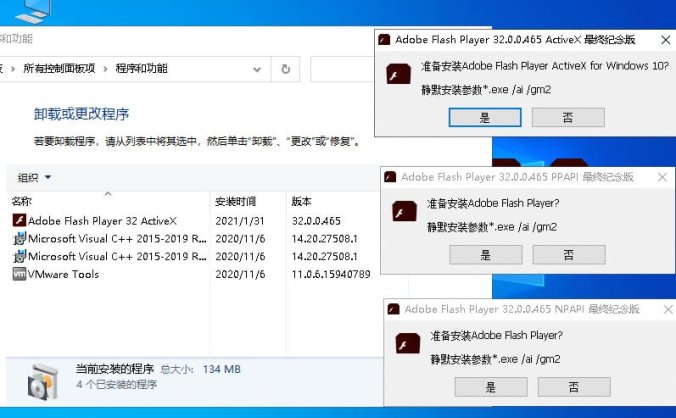Screen dimensions: 676x418
Task: Select the Adobe Flash Player 32 ActiveX icon
Action: click(19, 220)
